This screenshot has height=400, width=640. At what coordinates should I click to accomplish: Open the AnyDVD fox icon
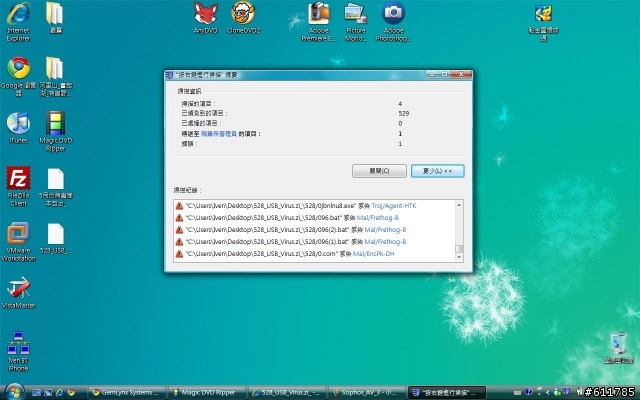pyautogui.click(x=206, y=18)
